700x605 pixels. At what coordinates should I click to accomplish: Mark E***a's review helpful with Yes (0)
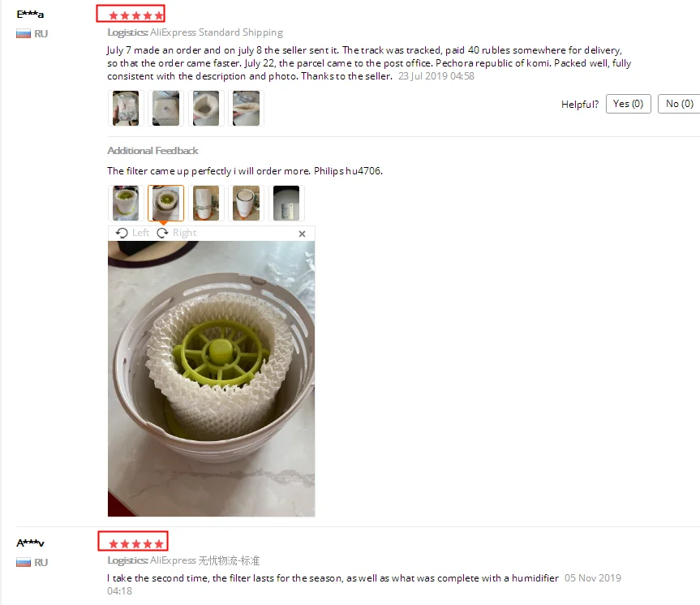coord(628,104)
